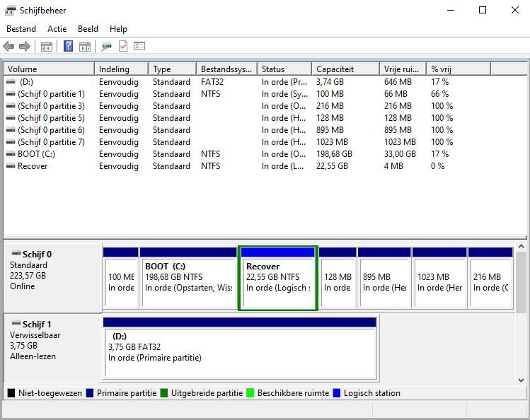Viewport: 530px width, 420px height.
Task: Select the (D:) FAT32 partition on Schijf 1
Action: pos(239,351)
